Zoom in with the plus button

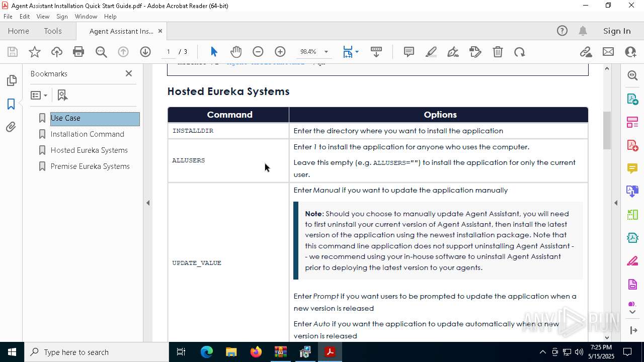pos(280,52)
